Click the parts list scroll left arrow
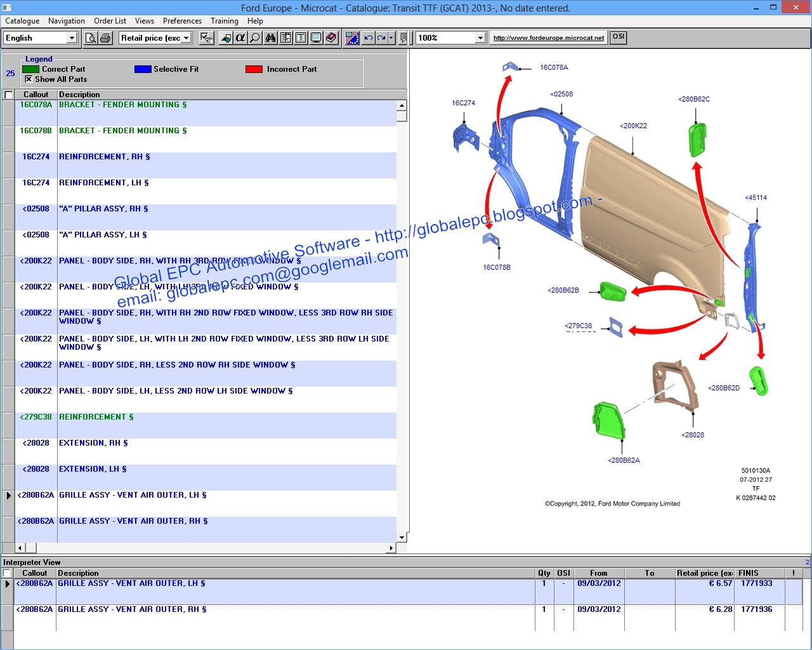Image resolution: width=812 pixels, height=650 pixels. point(20,548)
